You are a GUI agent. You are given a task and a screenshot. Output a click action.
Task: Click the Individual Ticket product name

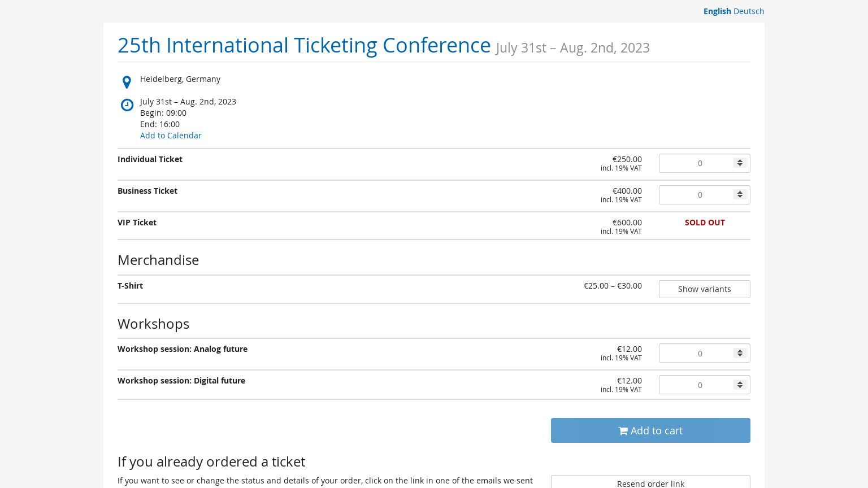point(150,159)
